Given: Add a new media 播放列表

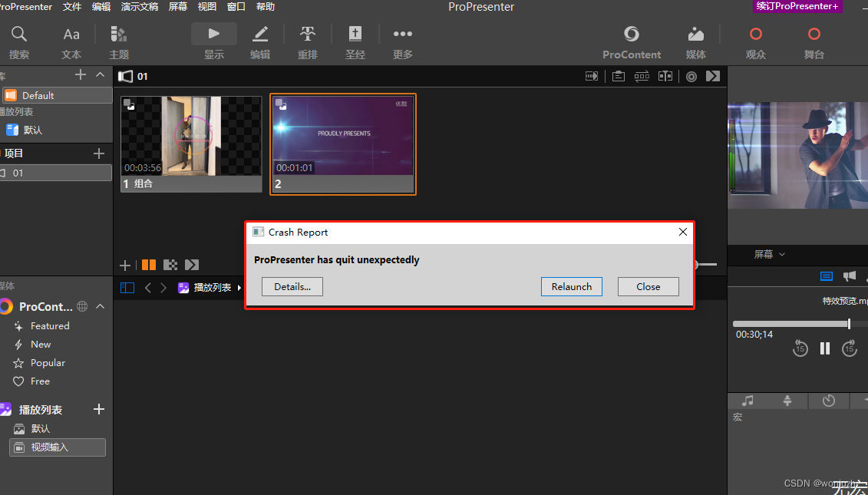Looking at the screenshot, I should [x=99, y=409].
